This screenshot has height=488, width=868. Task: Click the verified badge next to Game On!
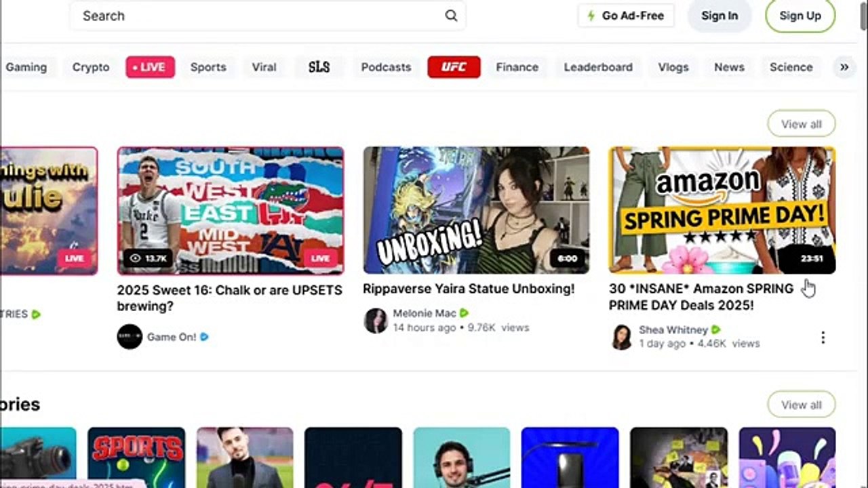(x=204, y=337)
